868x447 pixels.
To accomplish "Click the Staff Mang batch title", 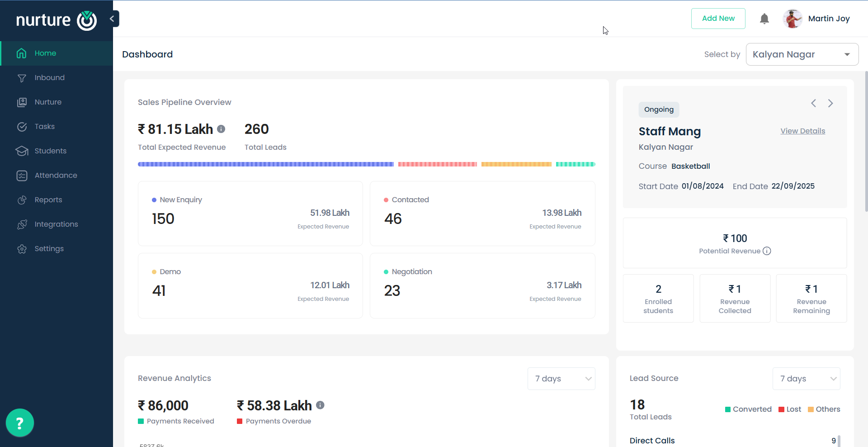I will pyautogui.click(x=670, y=131).
